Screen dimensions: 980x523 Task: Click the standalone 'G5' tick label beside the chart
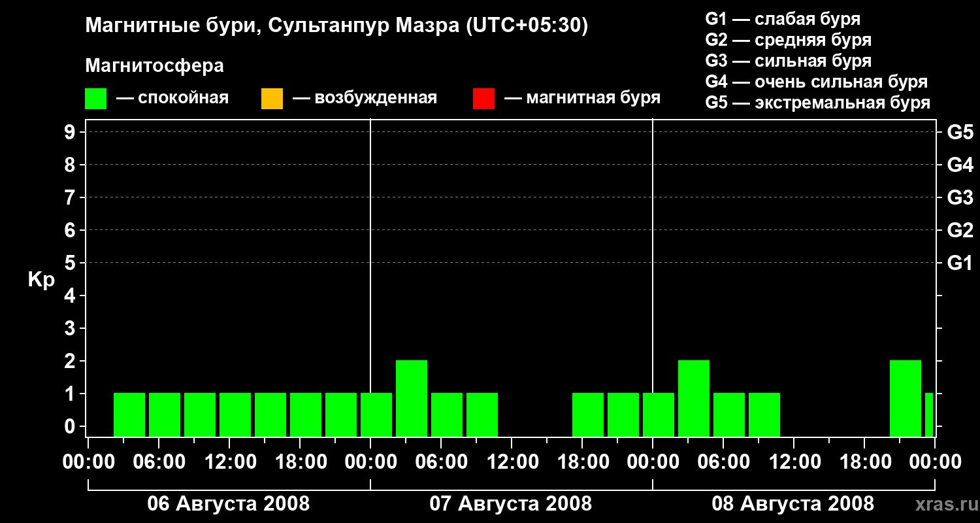point(960,132)
